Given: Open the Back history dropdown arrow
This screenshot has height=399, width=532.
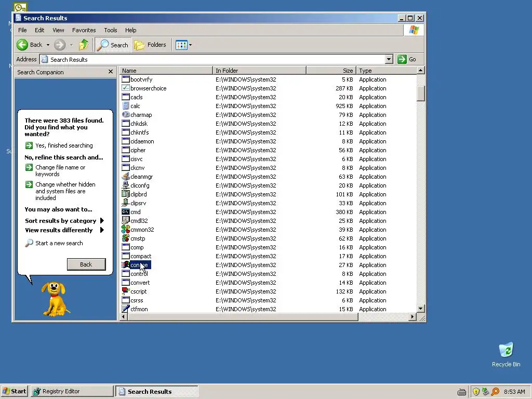Looking at the screenshot, I should coord(48,45).
